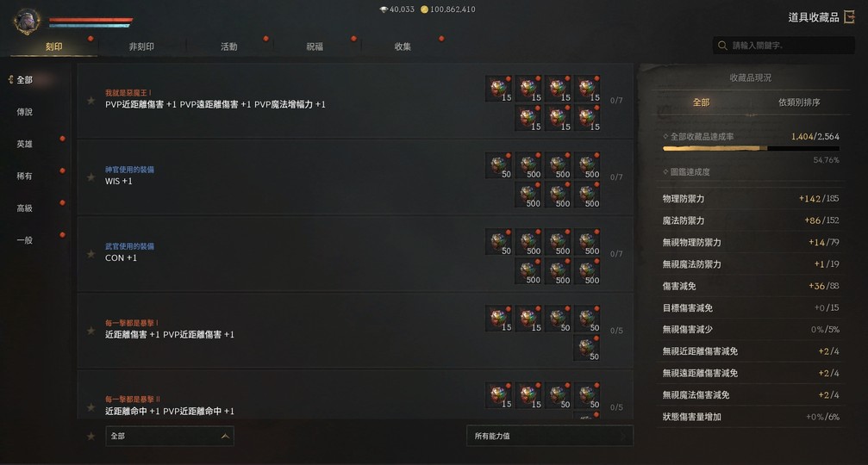Viewport: 868px width, 465px height.
Task: Toggle the favorites filter star at bottom
Action: 91,437
